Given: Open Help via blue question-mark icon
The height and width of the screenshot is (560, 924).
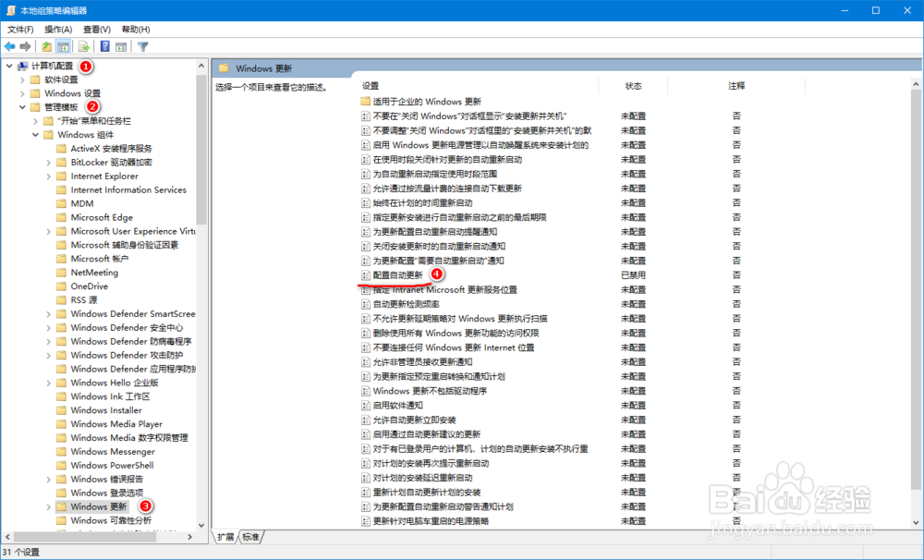Looking at the screenshot, I should point(105,46).
